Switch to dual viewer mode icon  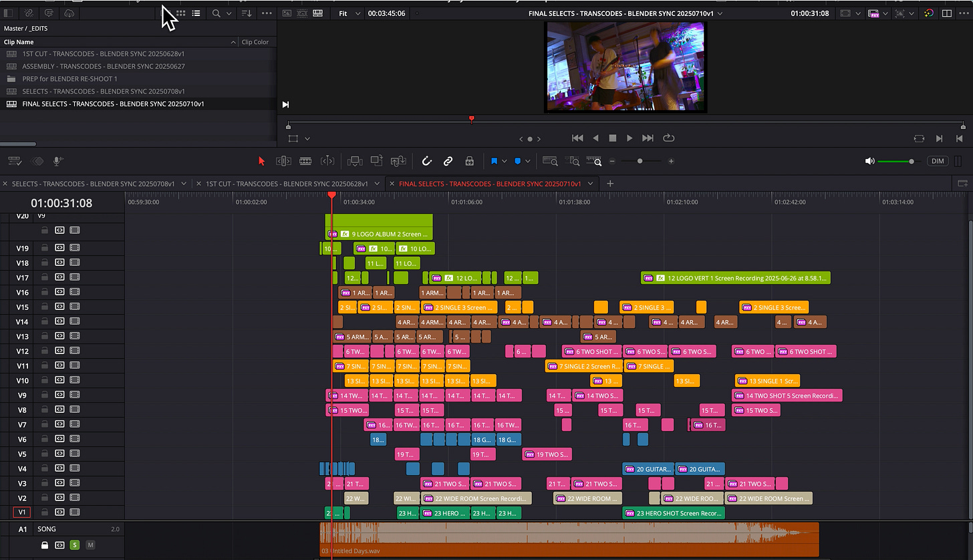pos(947,13)
